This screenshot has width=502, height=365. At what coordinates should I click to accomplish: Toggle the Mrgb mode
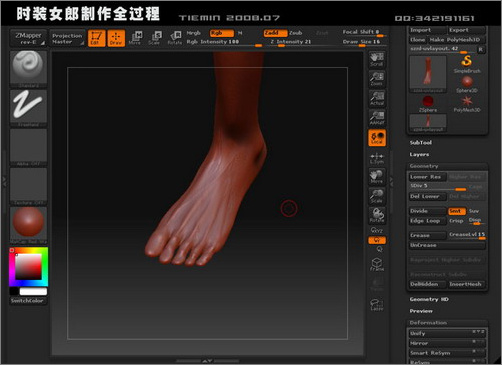tap(193, 33)
